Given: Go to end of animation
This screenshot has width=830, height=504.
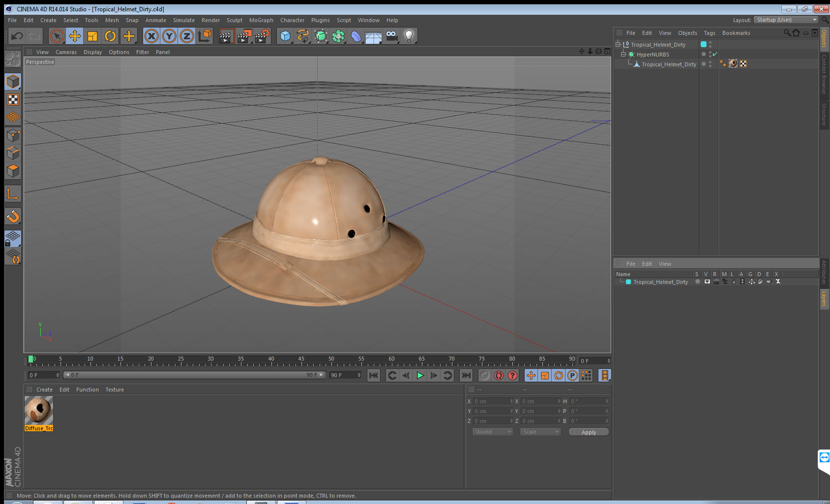Looking at the screenshot, I should coord(466,375).
